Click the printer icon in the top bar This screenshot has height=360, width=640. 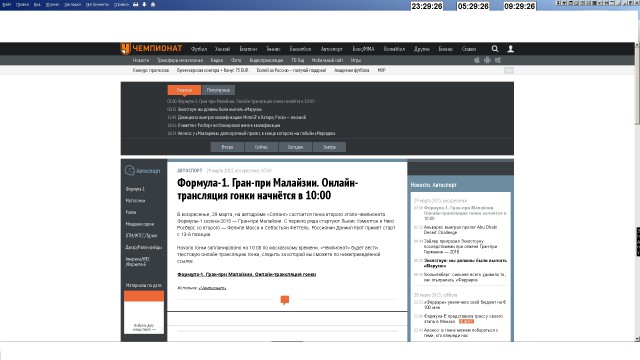pyautogui.click(x=136, y=4)
